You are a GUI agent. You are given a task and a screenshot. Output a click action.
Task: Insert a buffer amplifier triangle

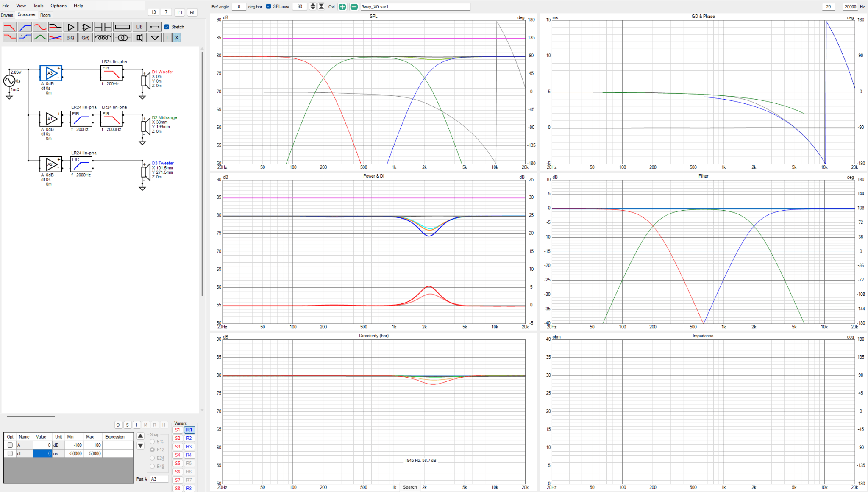click(x=70, y=27)
